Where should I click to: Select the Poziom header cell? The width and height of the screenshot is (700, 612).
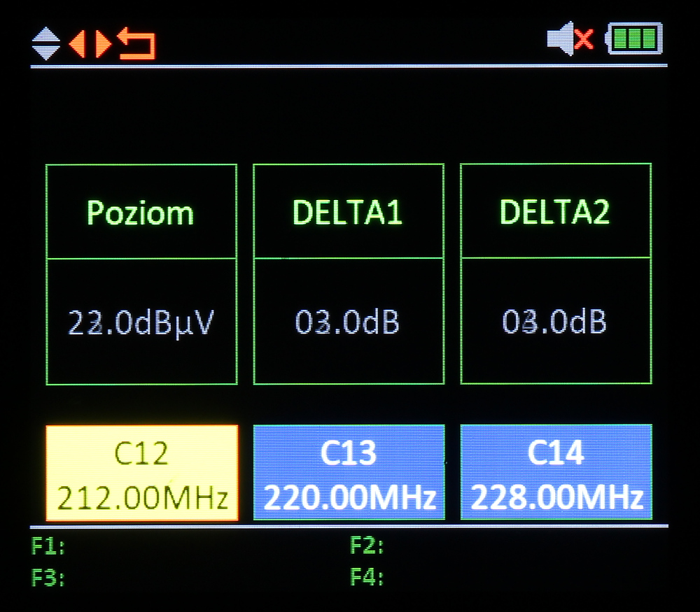click(x=141, y=212)
